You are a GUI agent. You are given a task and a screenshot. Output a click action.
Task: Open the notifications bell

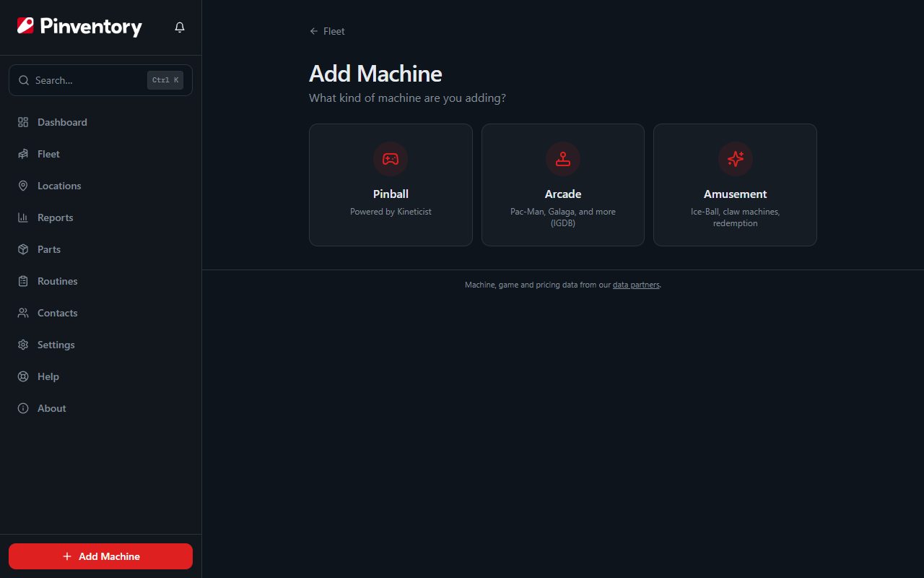click(x=180, y=27)
